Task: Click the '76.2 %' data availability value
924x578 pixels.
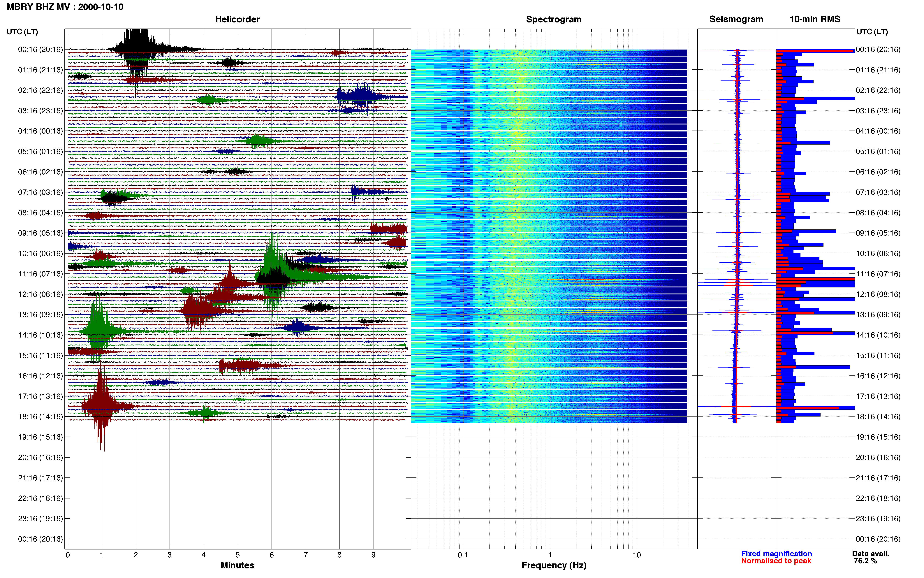Action: click(865, 561)
